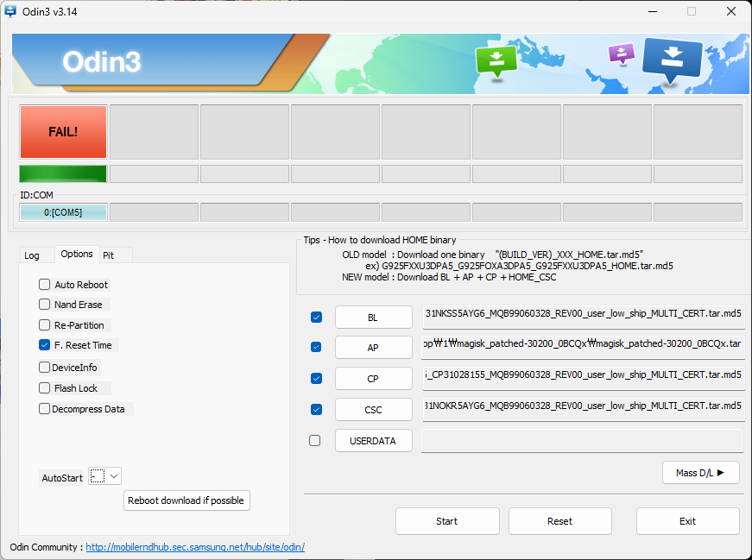Viewport: 752px width, 560px height.
Task: Click the red FAIL! status box
Action: pyautogui.click(x=63, y=132)
